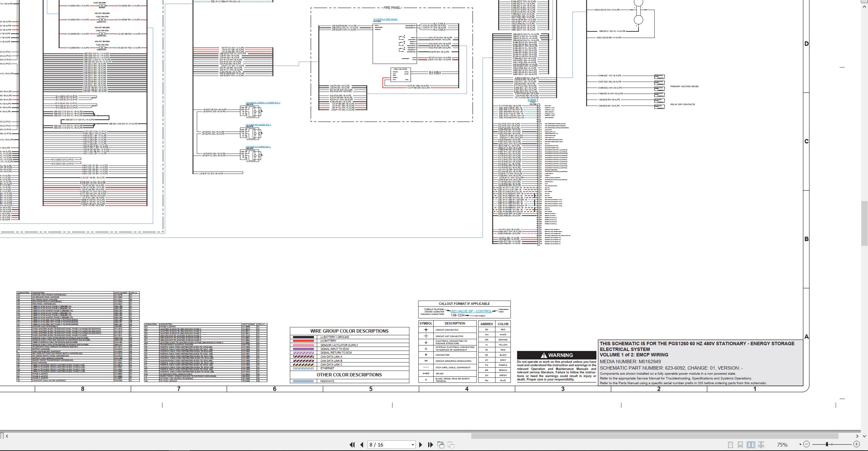This screenshot has width=868, height=451.
Task: Jump to the last page
Action: (x=431, y=445)
